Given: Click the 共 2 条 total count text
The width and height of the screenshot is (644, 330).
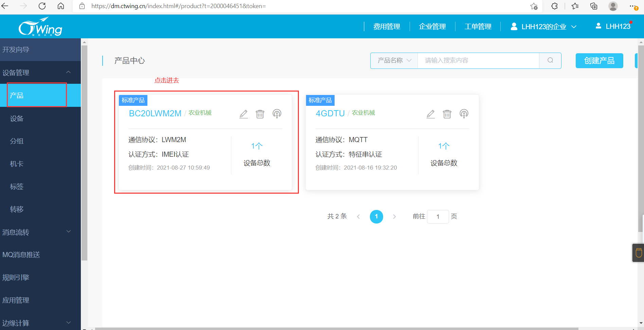Looking at the screenshot, I should coord(337,216).
